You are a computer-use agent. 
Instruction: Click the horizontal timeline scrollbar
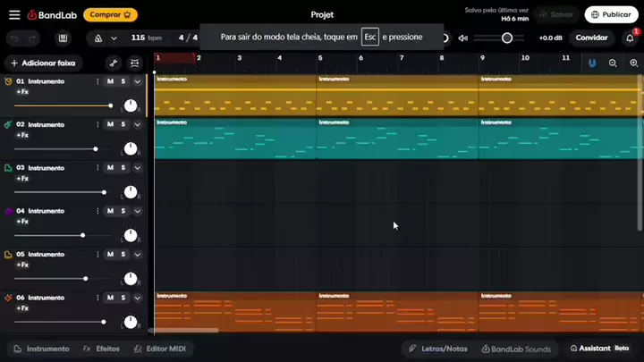[x=183, y=330]
